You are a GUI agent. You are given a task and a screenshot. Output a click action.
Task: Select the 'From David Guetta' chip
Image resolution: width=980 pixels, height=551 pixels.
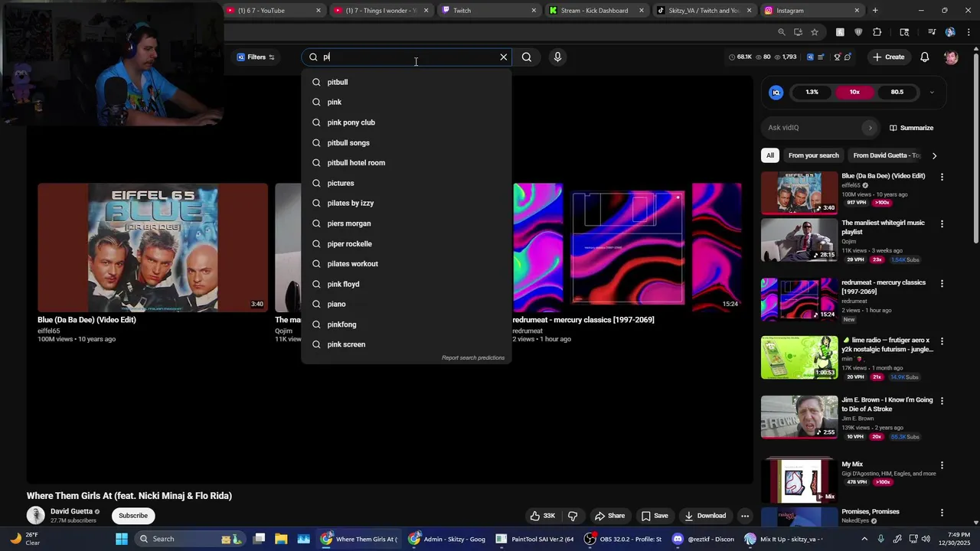point(886,155)
